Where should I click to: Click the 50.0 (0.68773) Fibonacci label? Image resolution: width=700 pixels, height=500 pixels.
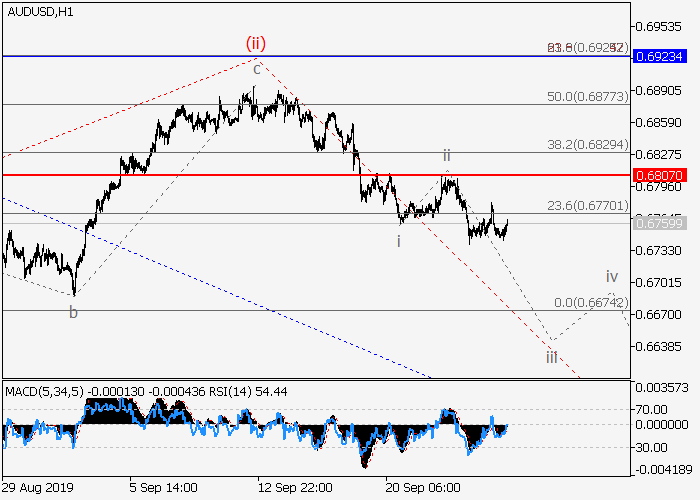click(587, 95)
